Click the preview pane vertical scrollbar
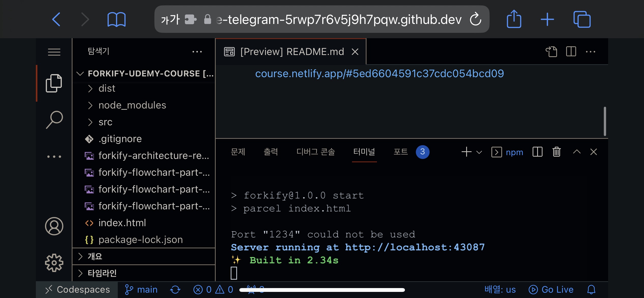 click(605, 121)
